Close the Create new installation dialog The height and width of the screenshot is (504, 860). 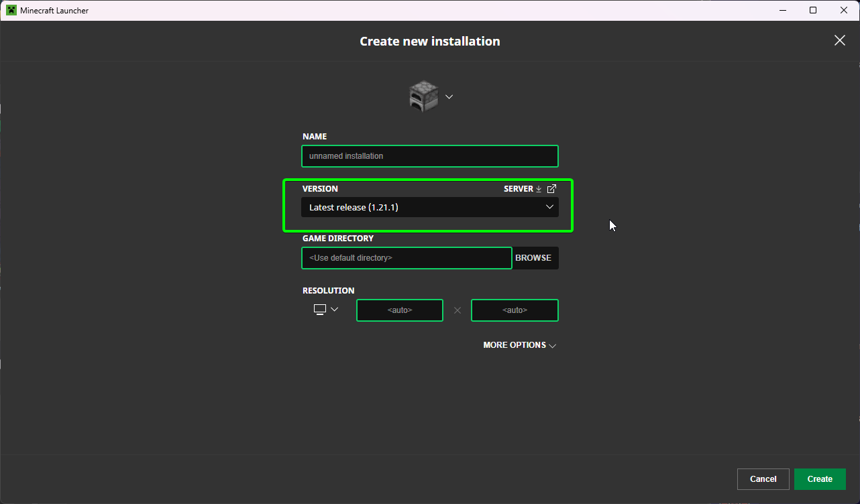(x=839, y=41)
